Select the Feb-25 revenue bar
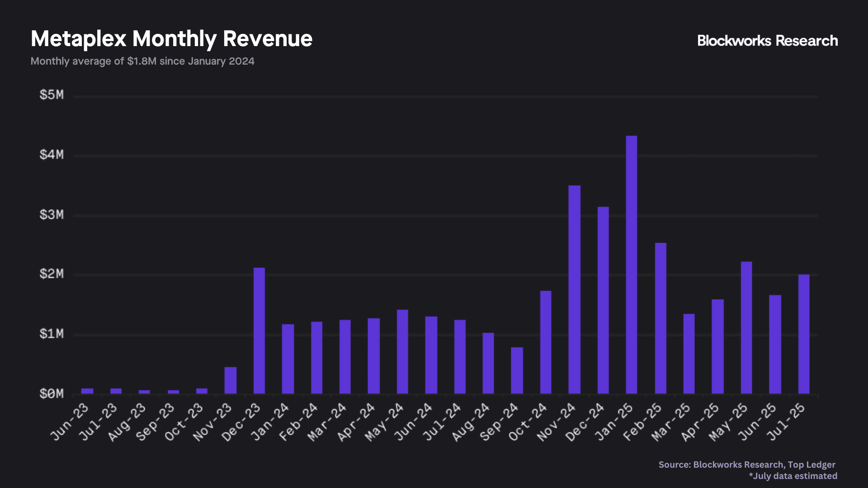868x488 pixels. (660, 319)
